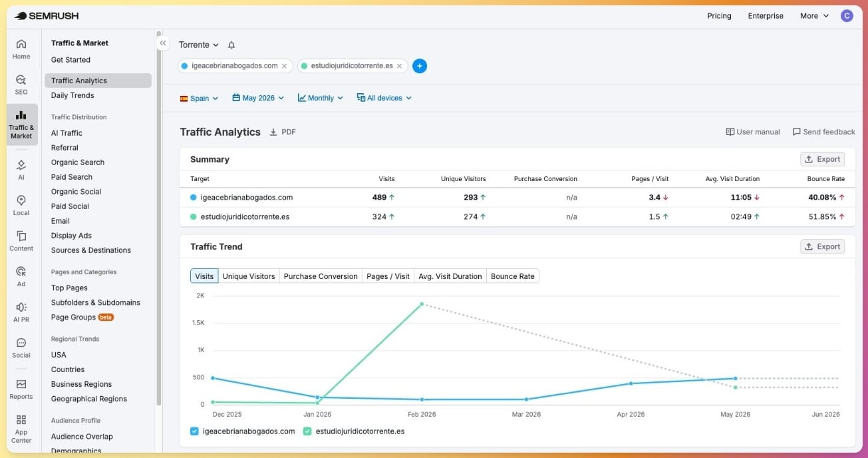The height and width of the screenshot is (458, 868).
Task: Open Pricing in the header
Action: (x=719, y=16)
